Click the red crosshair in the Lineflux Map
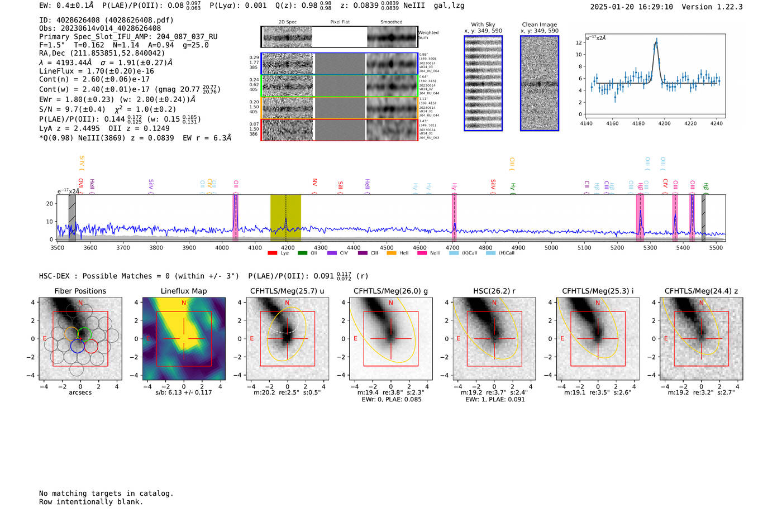 pyautogui.click(x=184, y=338)
